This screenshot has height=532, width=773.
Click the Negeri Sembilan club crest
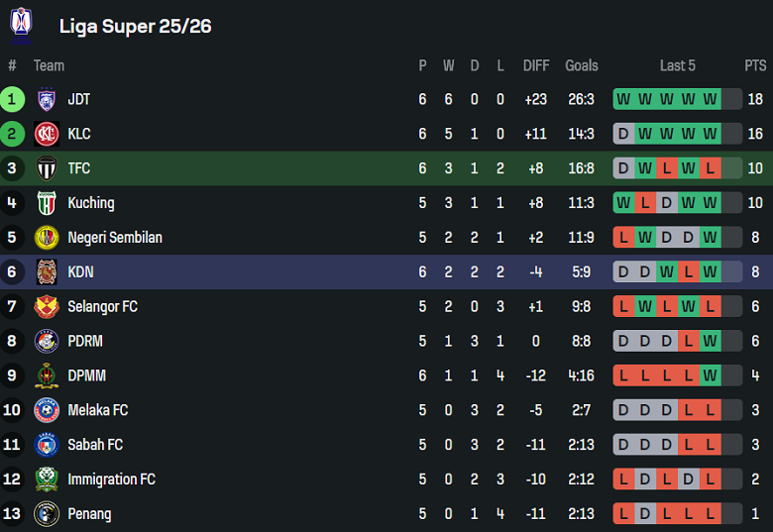point(47,238)
